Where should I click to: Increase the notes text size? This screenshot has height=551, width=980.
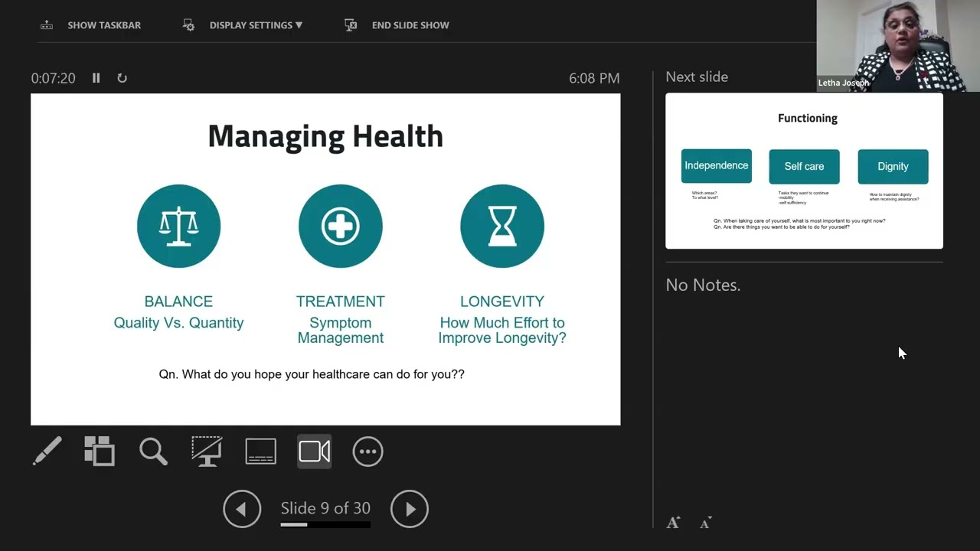click(x=673, y=523)
